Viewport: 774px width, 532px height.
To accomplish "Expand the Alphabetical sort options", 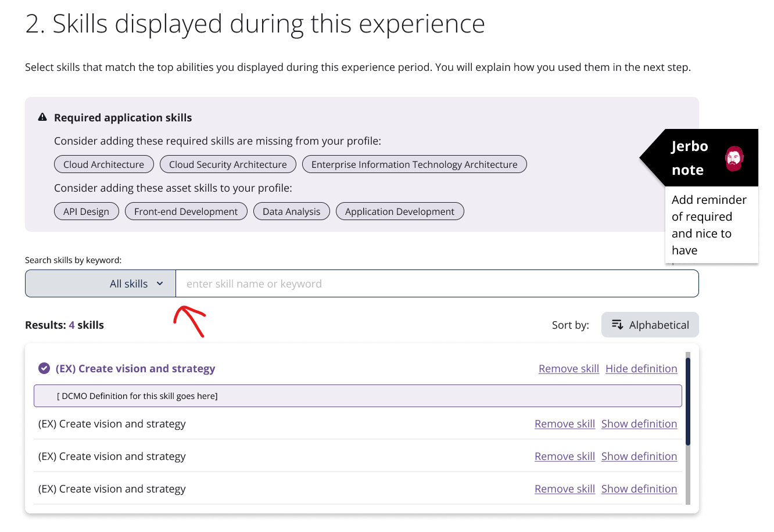I will 650,325.
